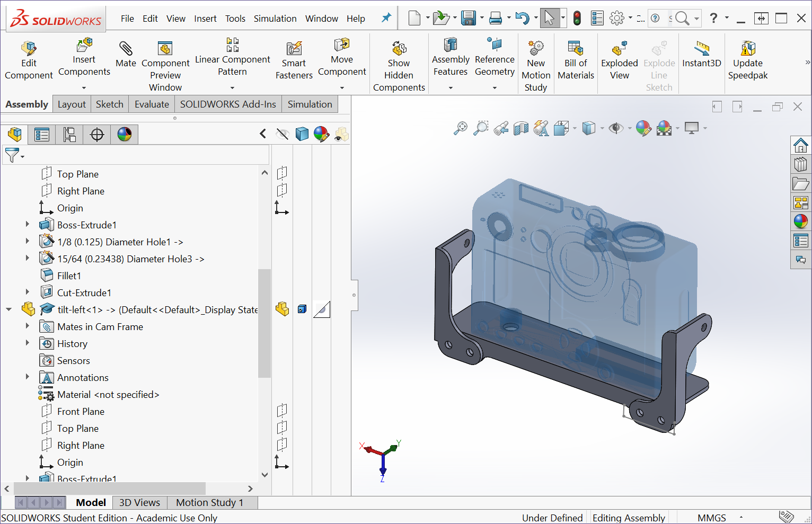Open Assembly Features tool
Viewport: 812px width, 524px height.
tap(451, 57)
